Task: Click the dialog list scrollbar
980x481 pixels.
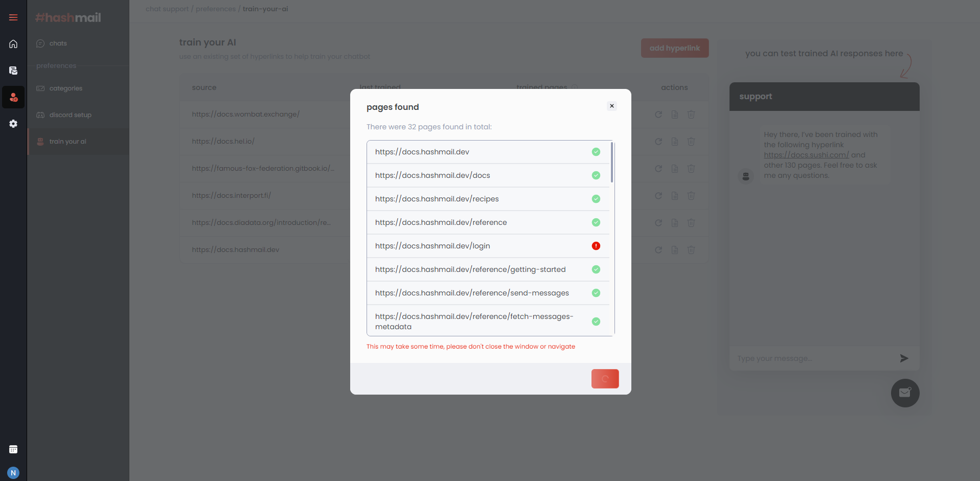Action: click(612, 162)
